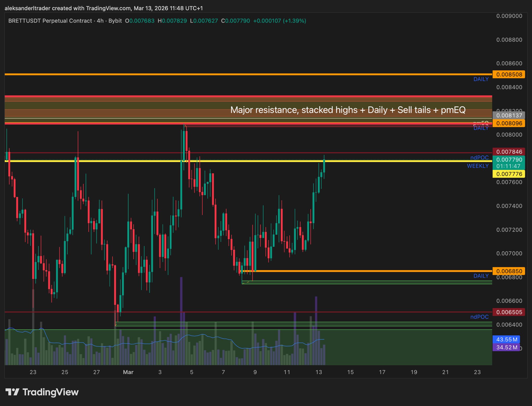The height and width of the screenshot is (406, 532).
Task: Click the green 0.007790 current price label
Action: pyautogui.click(x=509, y=160)
